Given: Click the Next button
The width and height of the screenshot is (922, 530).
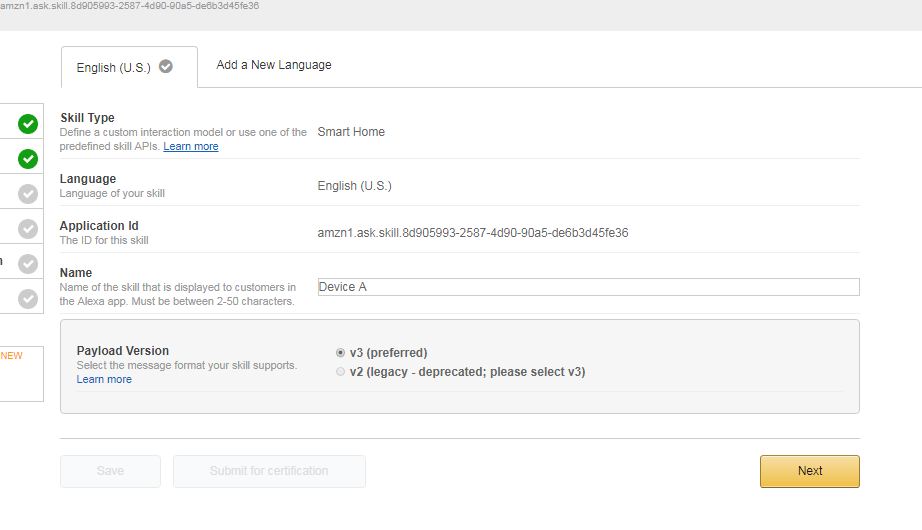Looking at the screenshot, I should 810,471.
